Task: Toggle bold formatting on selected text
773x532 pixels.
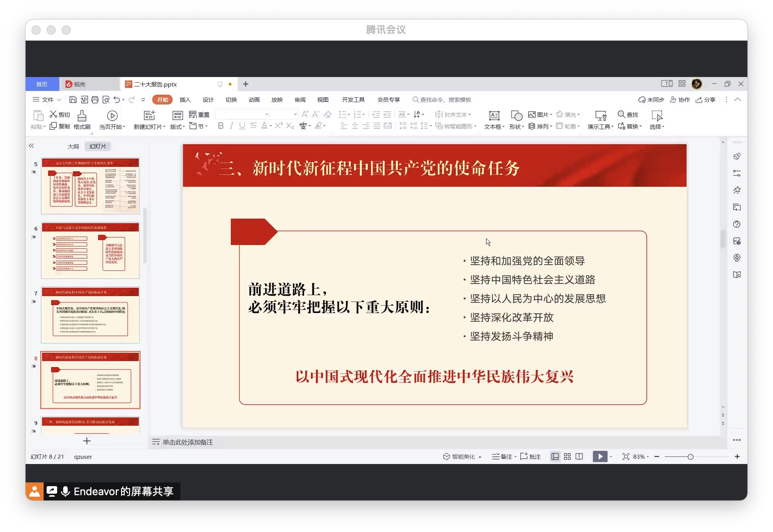Action: [x=221, y=126]
